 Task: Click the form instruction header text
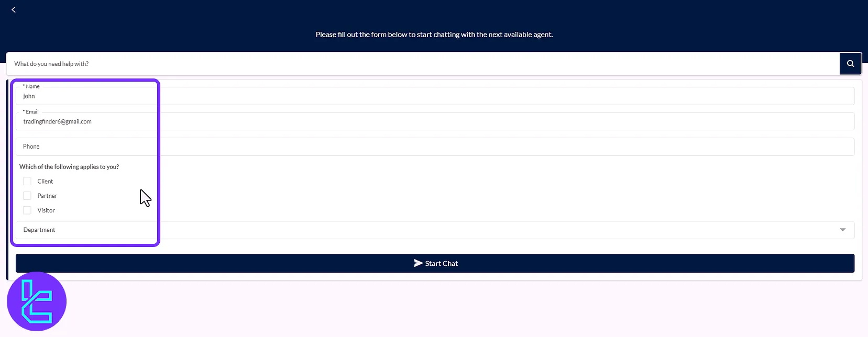click(x=434, y=35)
